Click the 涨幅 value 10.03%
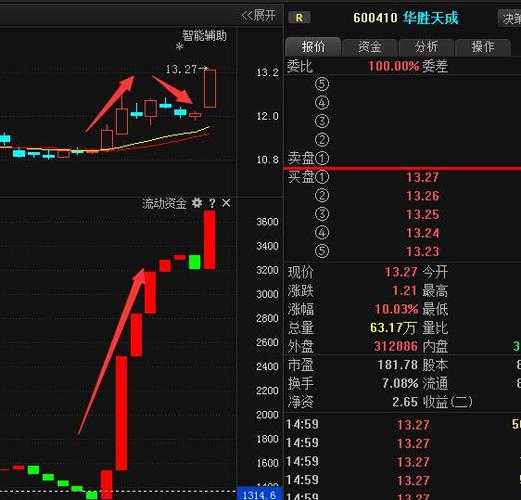 point(396,309)
